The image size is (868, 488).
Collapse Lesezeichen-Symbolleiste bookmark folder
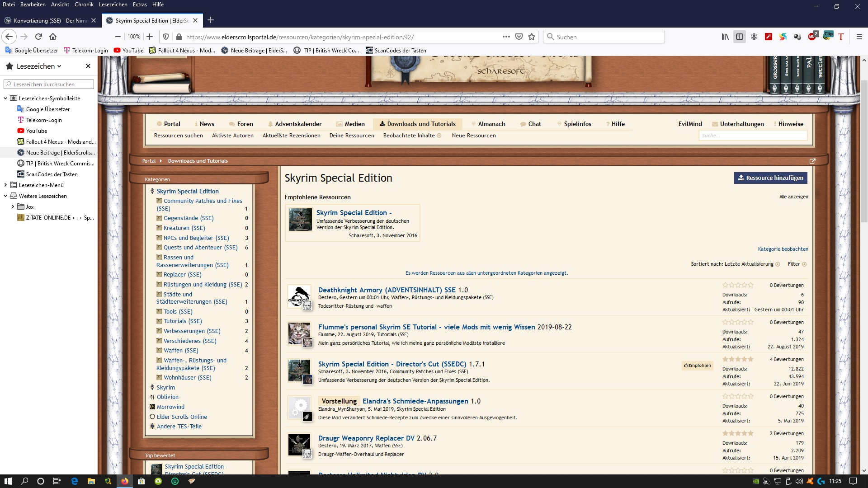point(5,98)
